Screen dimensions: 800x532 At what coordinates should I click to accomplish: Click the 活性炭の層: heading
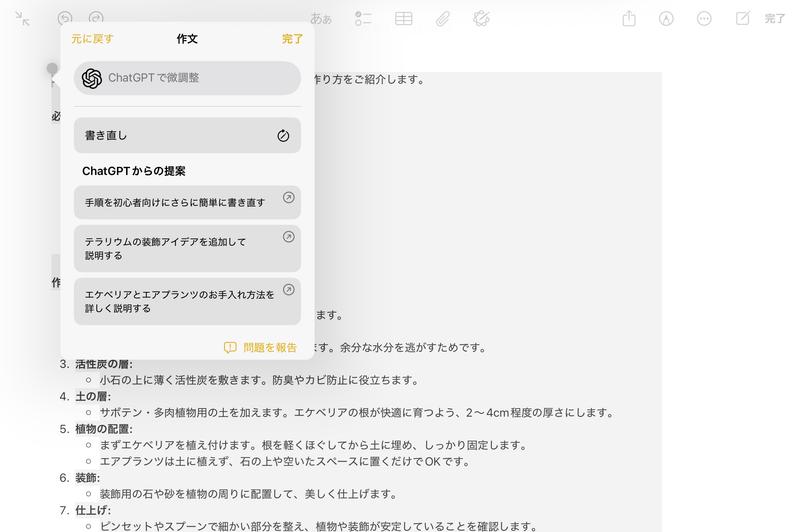tap(104, 364)
